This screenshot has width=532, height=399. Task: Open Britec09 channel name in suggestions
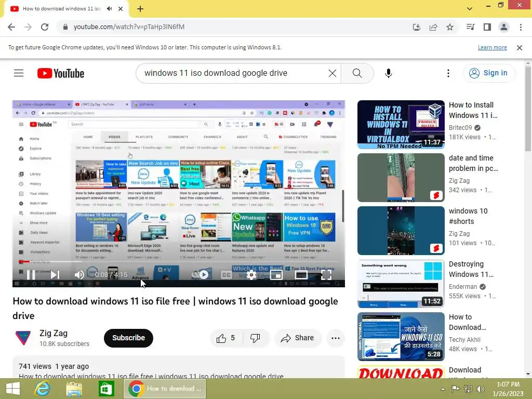460,128
